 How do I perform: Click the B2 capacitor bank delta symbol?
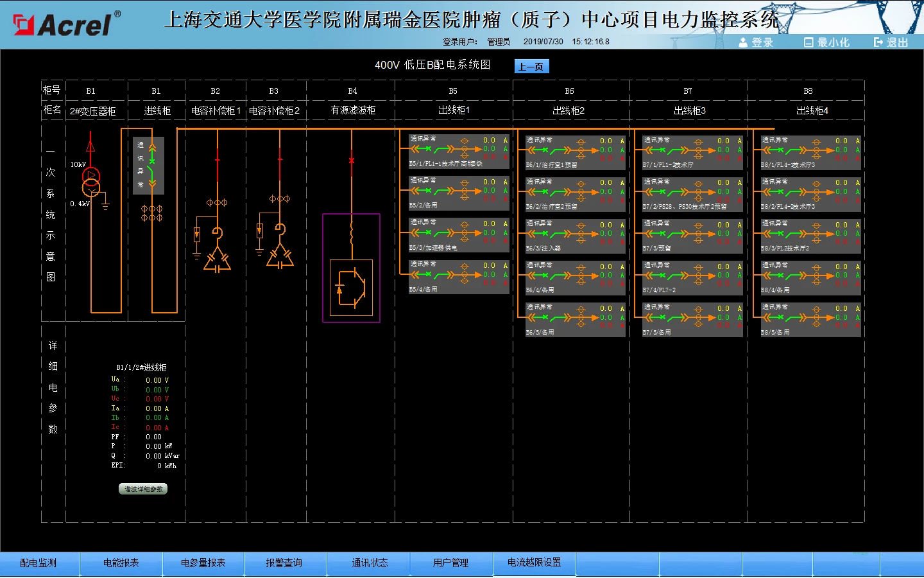pyautogui.click(x=217, y=260)
